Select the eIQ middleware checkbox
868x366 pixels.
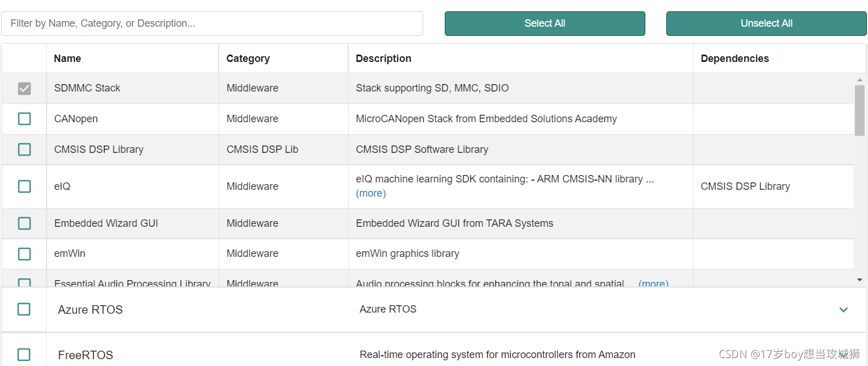pos(24,186)
